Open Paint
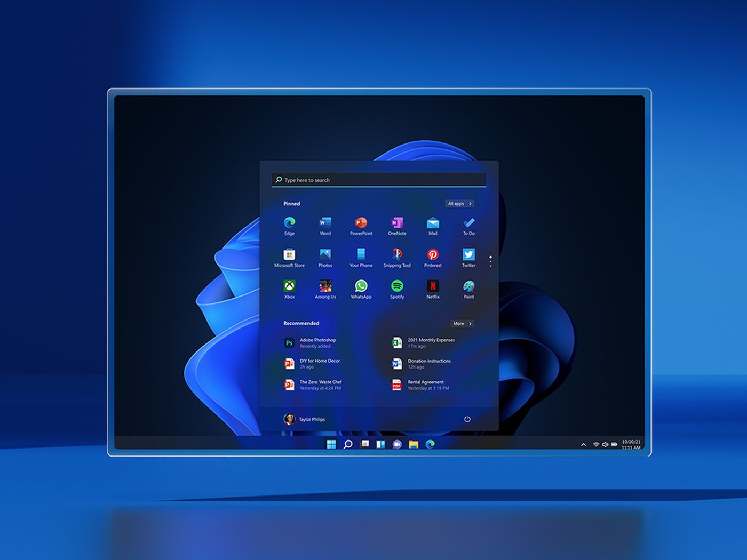Screen dimensions: 747x560 coord(468,287)
